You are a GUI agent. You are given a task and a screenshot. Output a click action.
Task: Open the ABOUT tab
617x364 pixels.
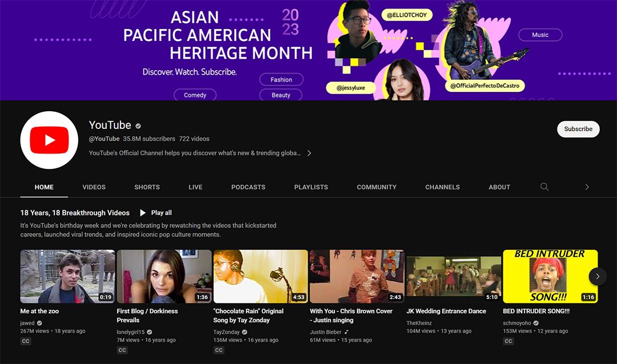click(x=499, y=187)
